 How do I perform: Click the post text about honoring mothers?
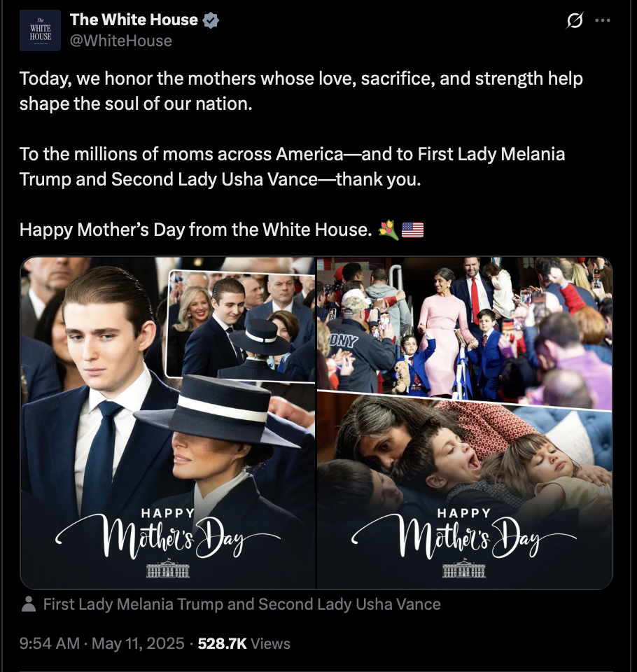click(x=301, y=91)
